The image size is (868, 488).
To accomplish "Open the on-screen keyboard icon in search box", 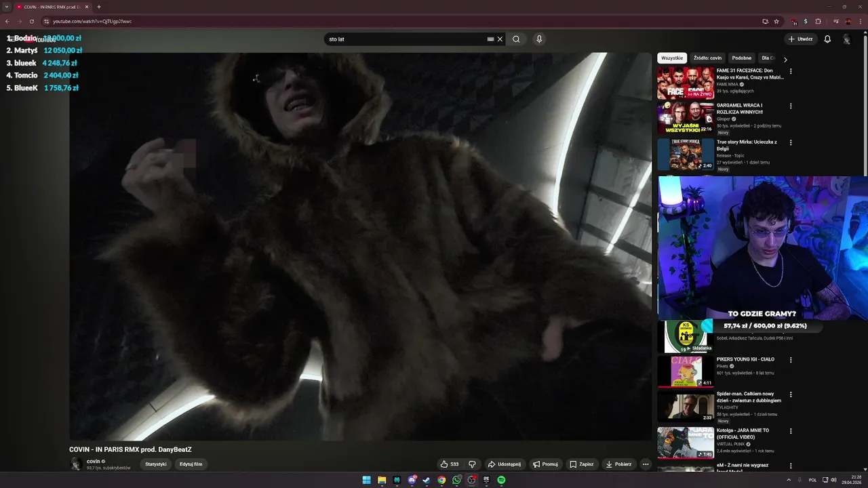I will (490, 39).
